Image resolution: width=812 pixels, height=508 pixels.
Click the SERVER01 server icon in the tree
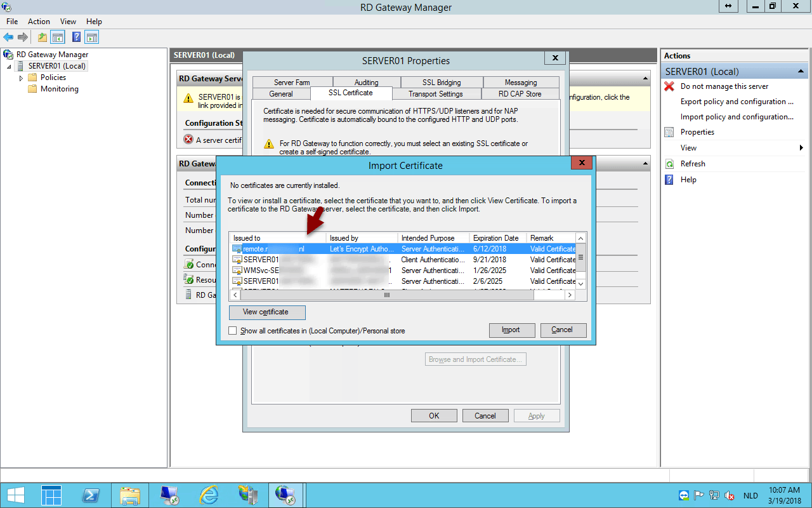[x=21, y=66]
